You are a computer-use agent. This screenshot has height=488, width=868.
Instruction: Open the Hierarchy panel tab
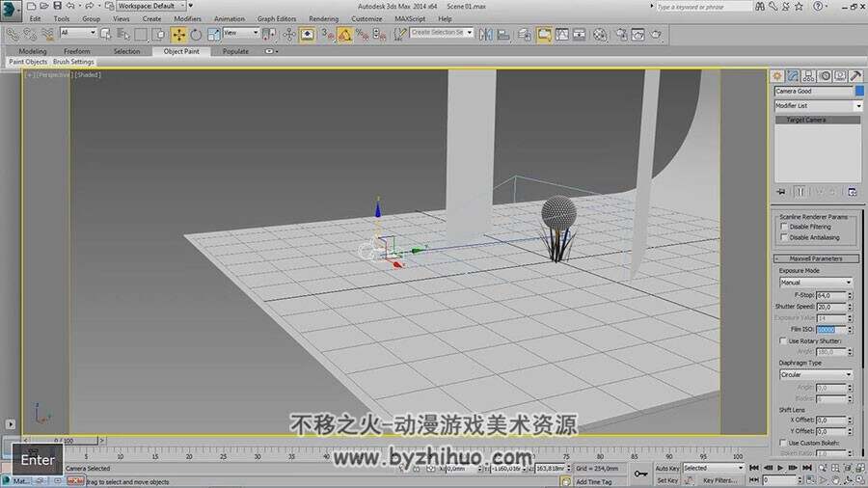[x=808, y=76]
